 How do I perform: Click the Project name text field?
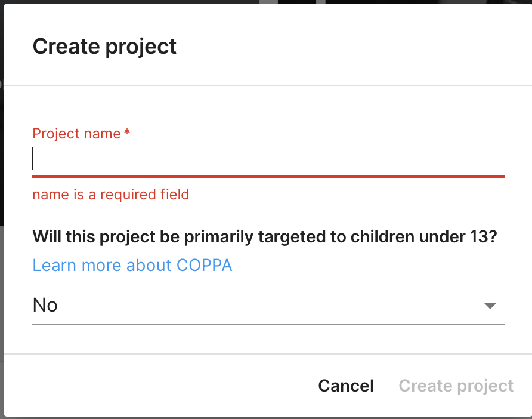click(x=268, y=160)
